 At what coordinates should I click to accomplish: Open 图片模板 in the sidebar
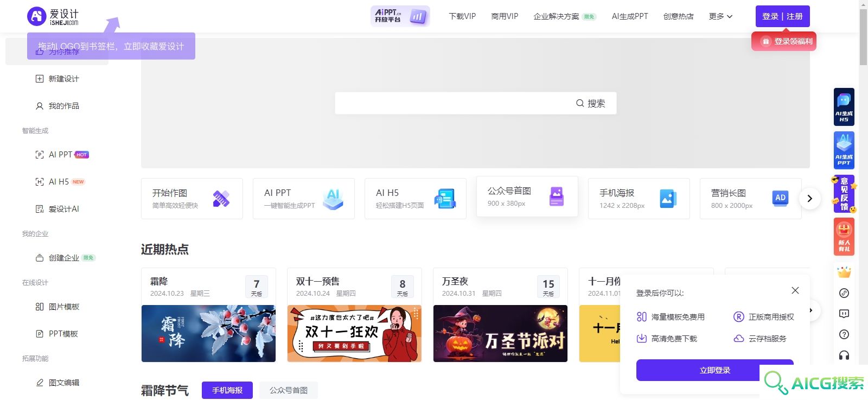coord(57,307)
